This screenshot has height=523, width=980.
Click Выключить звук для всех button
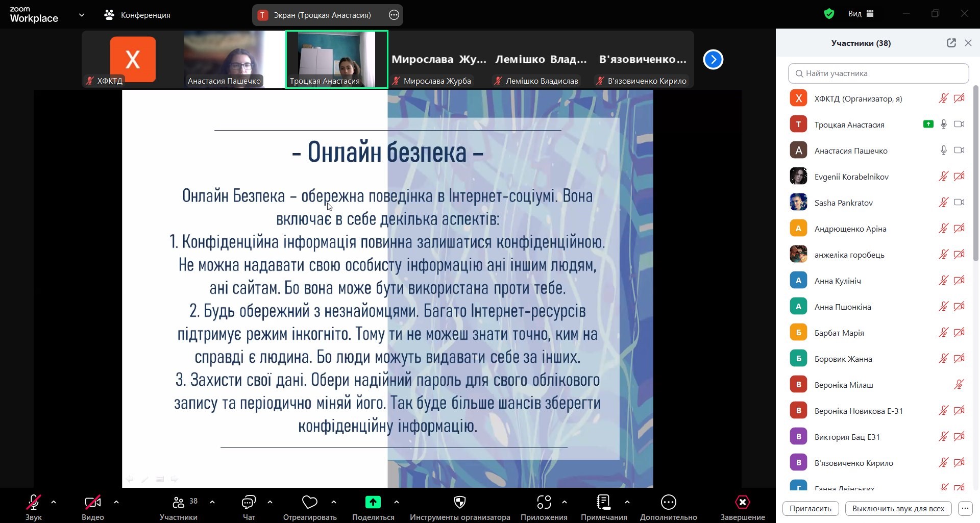point(898,508)
